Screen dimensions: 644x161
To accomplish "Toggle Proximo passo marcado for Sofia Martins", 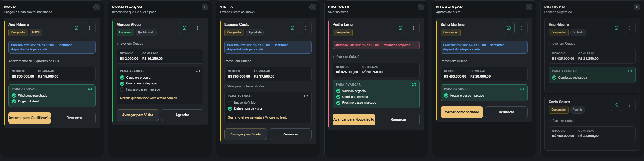I will (446, 96).
